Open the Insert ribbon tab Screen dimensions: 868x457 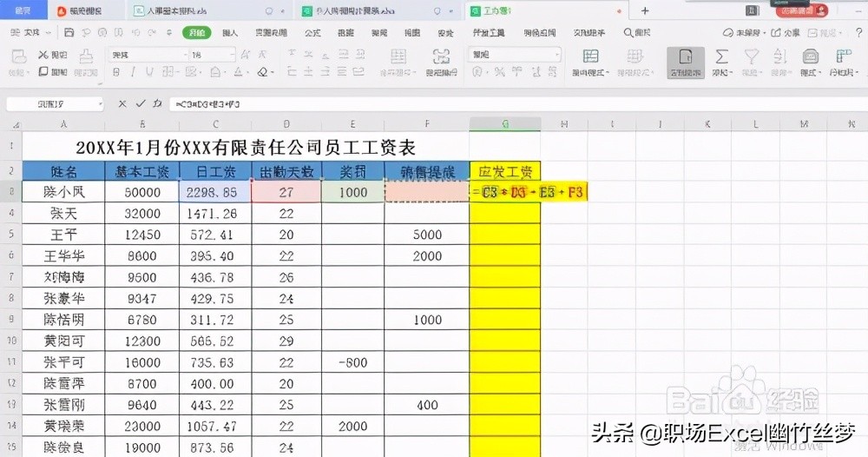(230, 33)
